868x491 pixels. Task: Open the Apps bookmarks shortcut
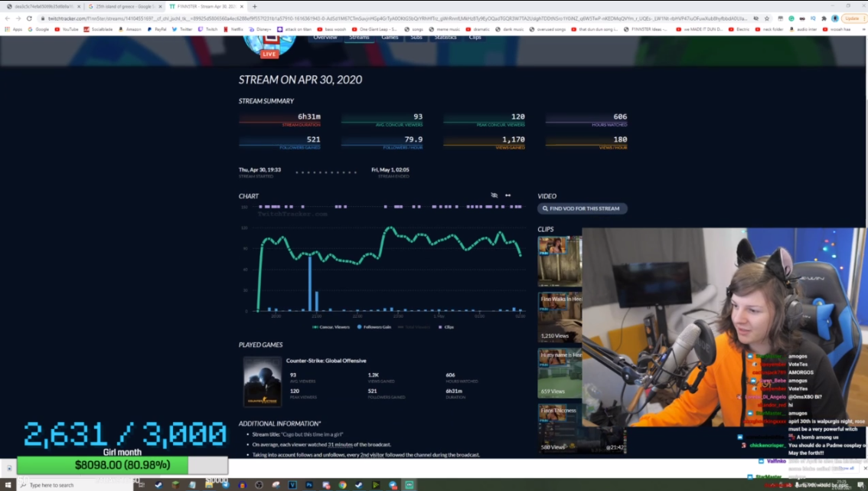14,29
